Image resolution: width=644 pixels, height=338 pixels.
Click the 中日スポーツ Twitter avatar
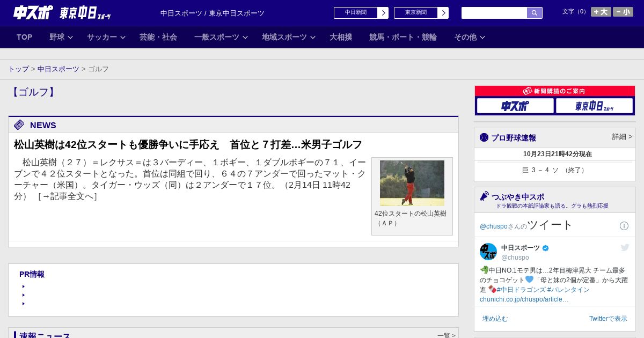[488, 252]
